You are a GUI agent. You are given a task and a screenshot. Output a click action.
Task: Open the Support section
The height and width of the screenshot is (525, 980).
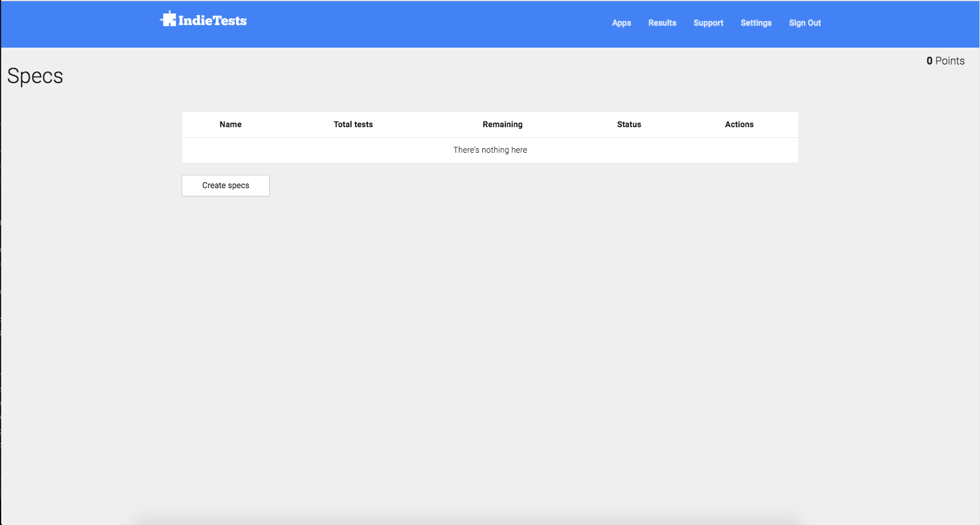point(708,23)
